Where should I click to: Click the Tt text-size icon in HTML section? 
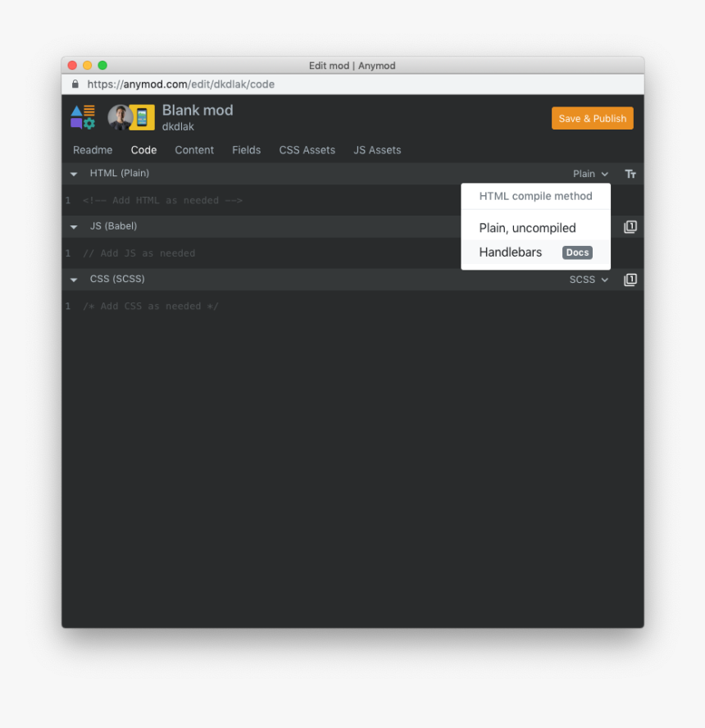tap(630, 174)
